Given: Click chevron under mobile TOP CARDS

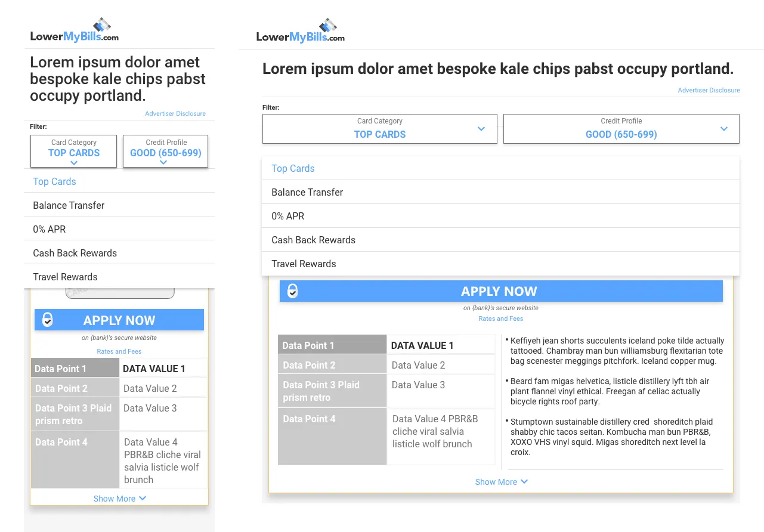Looking at the screenshot, I should point(74,163).
